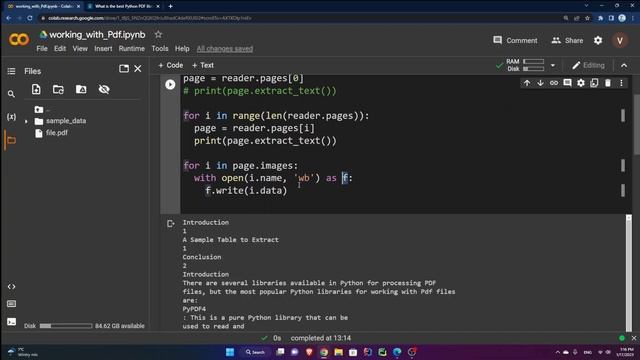Copy link to cell icon
This screenshot has width=640, height=360.
point(554,83)
